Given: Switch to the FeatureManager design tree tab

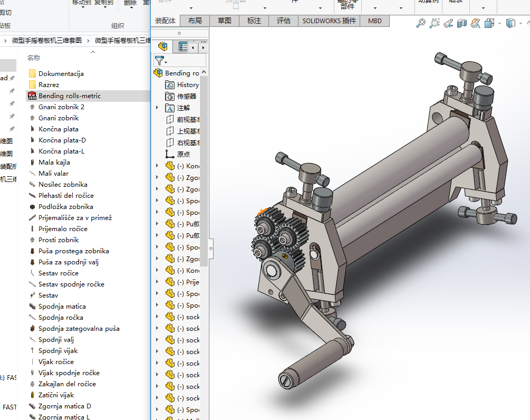Looking at the screenshot, I should 162,47.
